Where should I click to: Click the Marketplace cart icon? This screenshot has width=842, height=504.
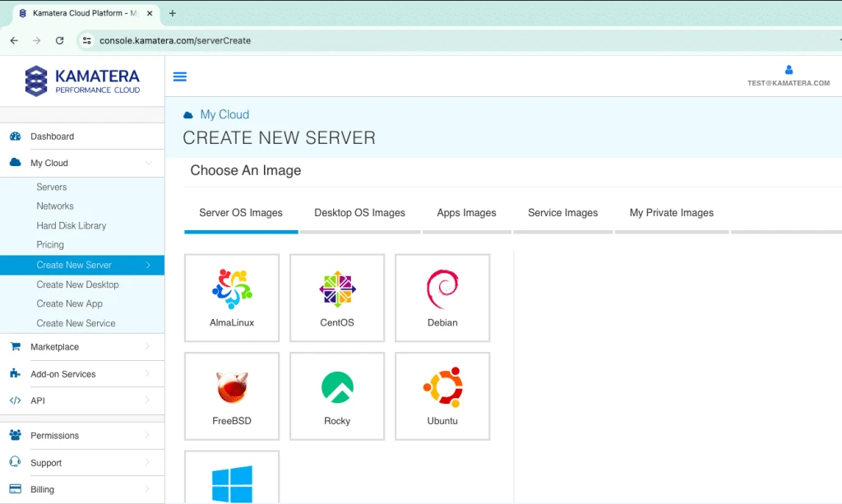(x=15, y=346)
